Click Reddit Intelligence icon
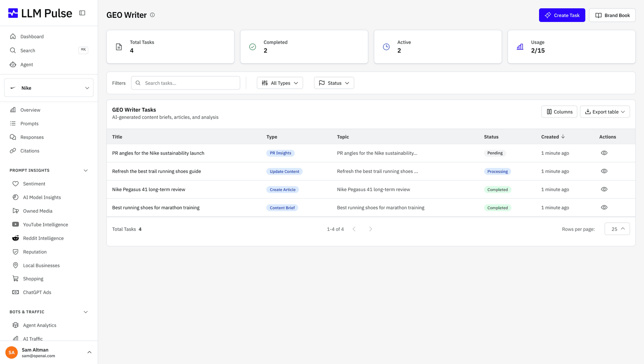Screen dimensions: 644x364 point(16,238)
